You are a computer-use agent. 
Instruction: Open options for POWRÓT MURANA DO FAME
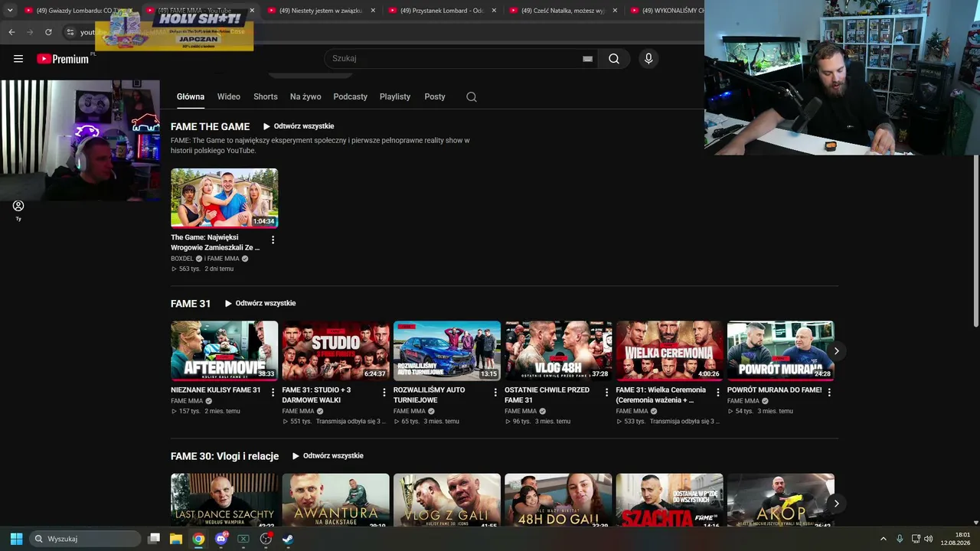pyautogui.click(x=829, y=393)
